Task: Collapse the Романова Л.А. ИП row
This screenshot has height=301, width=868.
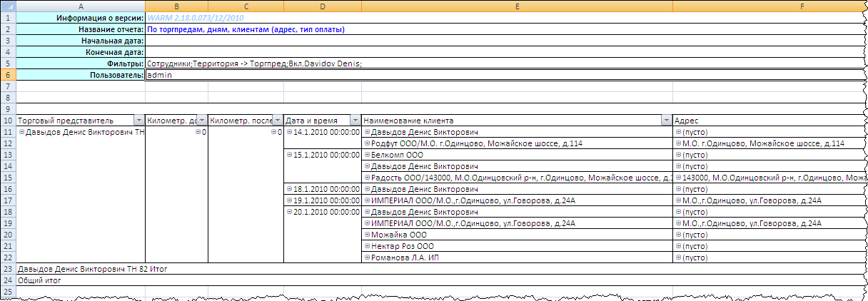Action: (368, 257)
